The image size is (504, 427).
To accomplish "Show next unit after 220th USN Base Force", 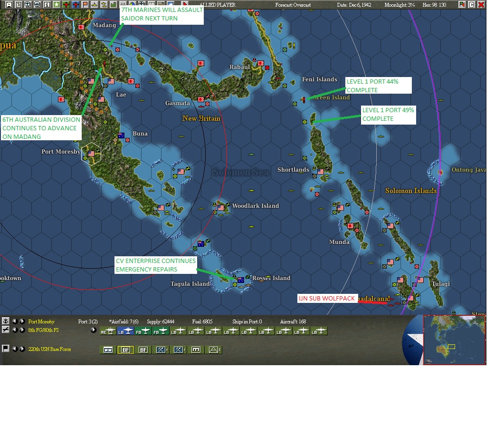I will tap(22, 349).
